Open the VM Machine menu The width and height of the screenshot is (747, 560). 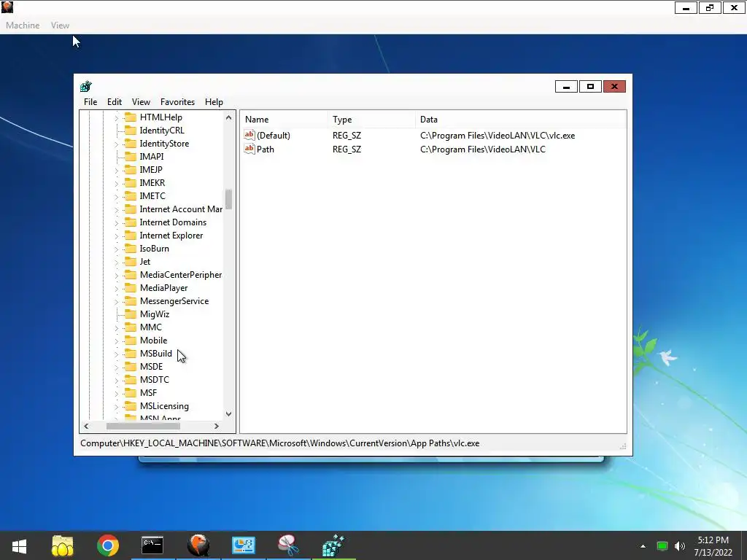coord(23,26)
